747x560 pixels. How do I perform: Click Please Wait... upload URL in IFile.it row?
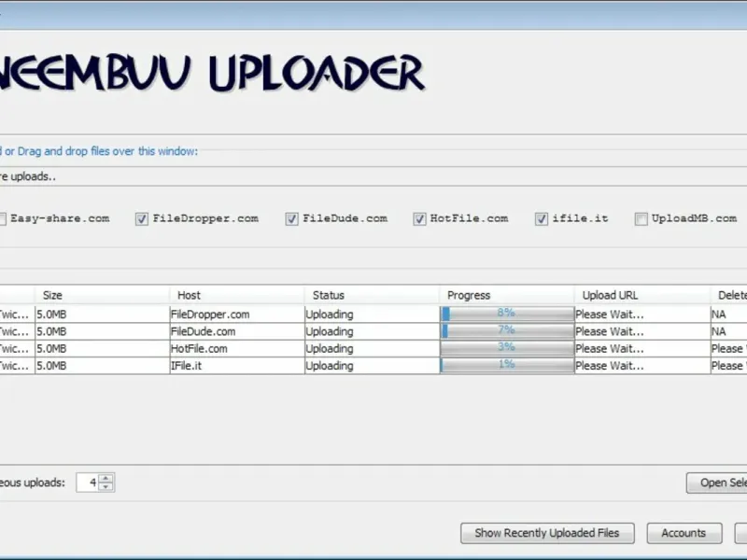(642, 366)
